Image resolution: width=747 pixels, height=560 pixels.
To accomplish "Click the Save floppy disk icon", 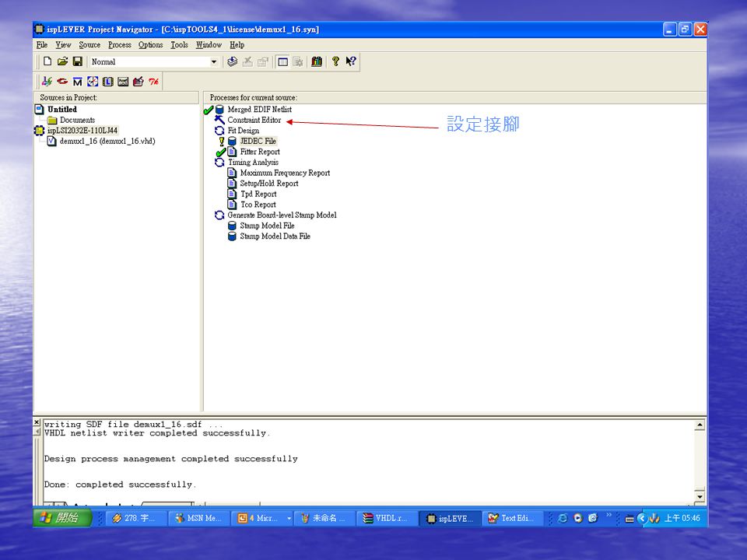I will 78,61.
